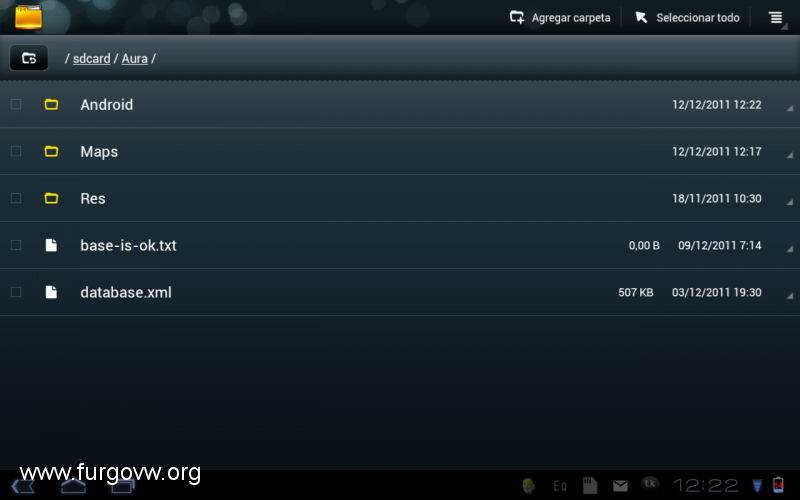Click the Res folder icon
Screen dimensions: 800x500
tap(51, 198)
